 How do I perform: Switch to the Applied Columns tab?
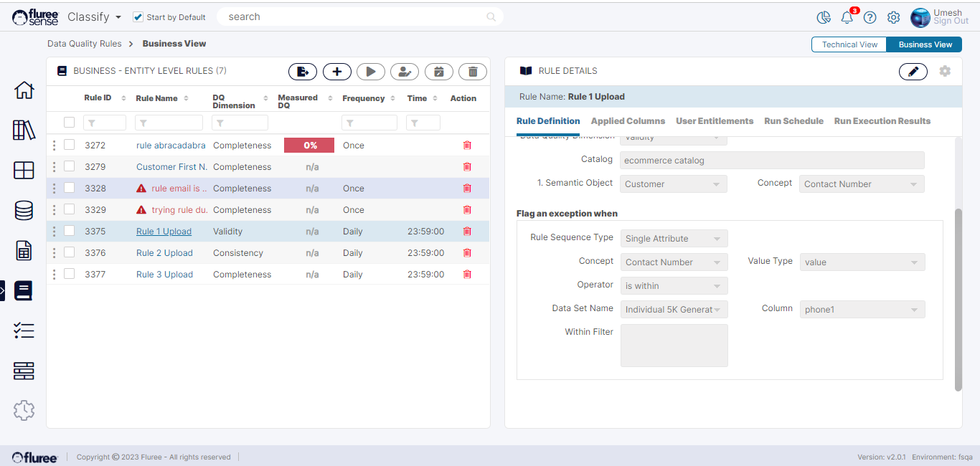click(x=628, y=121)
